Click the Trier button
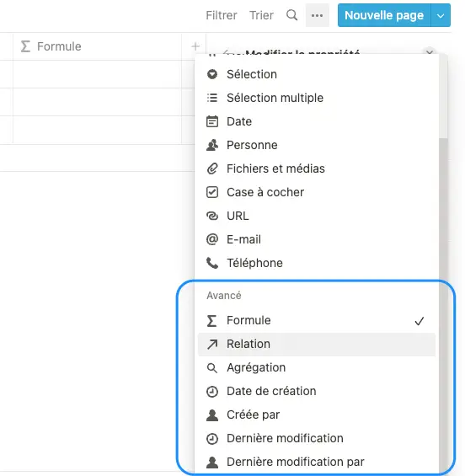465x476 pixels. point(261,15)
